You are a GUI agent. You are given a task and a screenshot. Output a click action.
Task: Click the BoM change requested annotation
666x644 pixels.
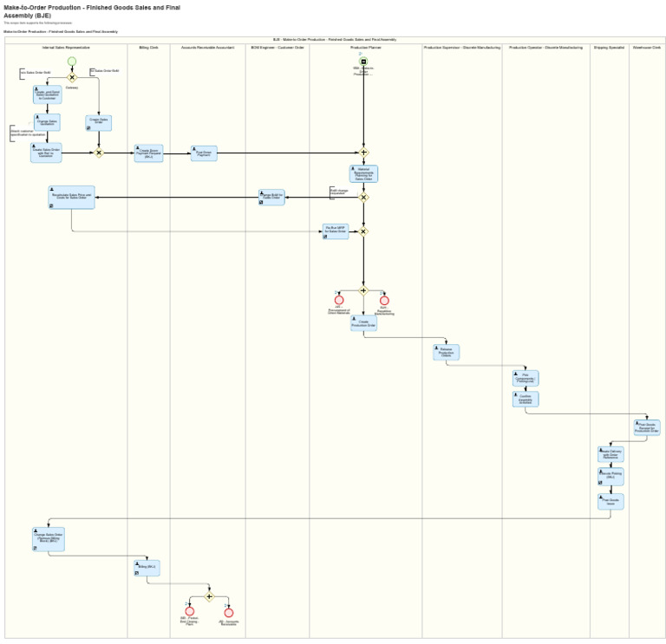tap(339, 192)
